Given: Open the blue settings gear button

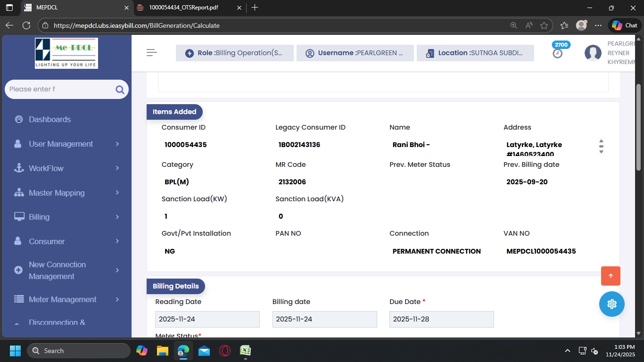Looking at the screenshot, I should pos(611,304).
